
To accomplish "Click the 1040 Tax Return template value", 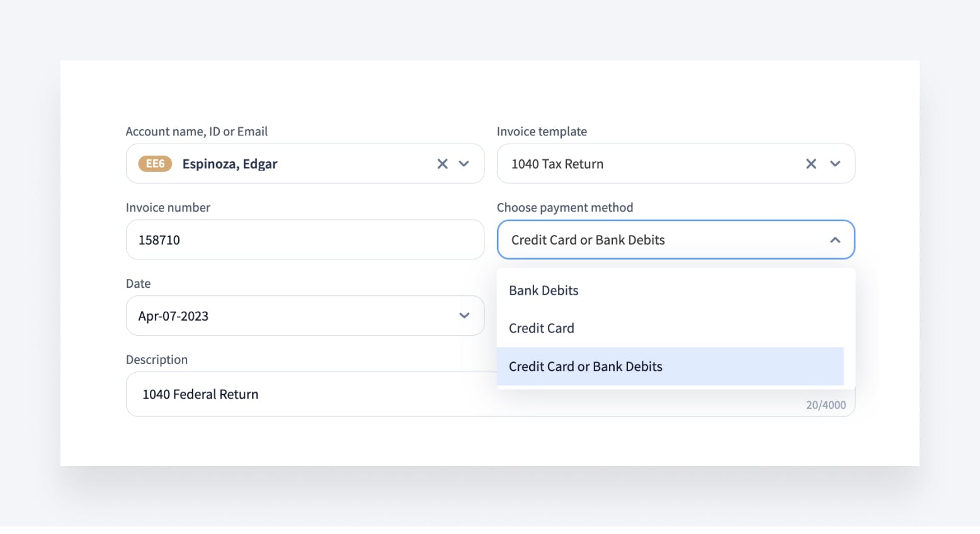I will pyautogui.click(x=557, y=164).
